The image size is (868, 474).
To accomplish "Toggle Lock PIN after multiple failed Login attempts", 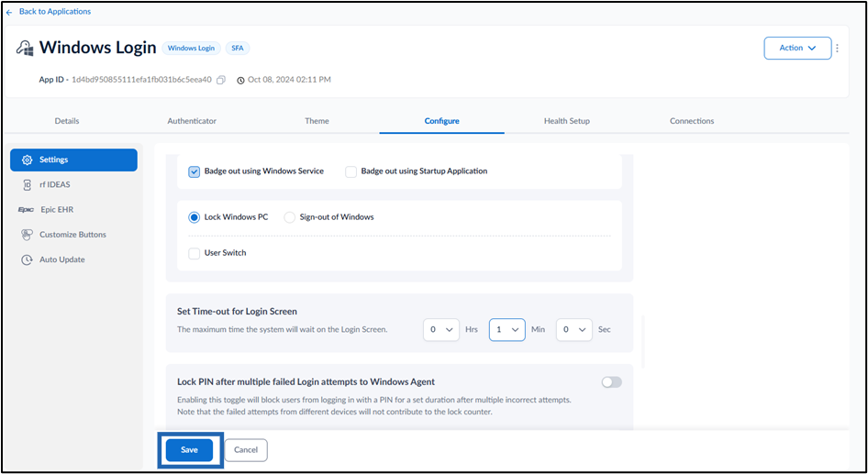I will click(612, 382).
